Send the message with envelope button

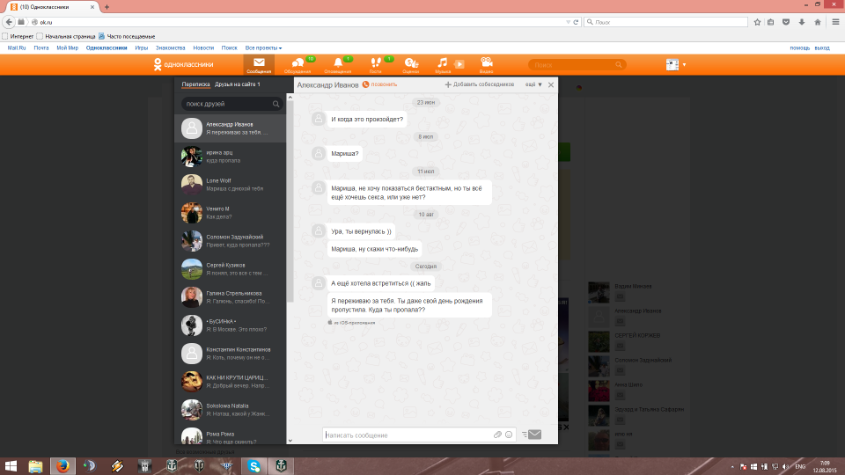[x=534, y=435]
